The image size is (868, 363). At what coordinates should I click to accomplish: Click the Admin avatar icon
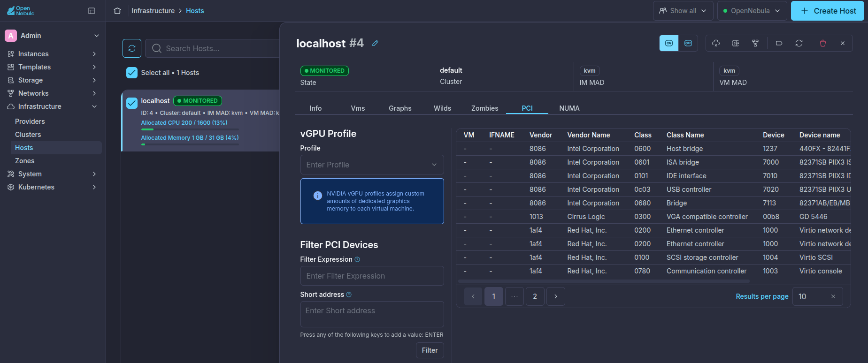coord(11,36)
